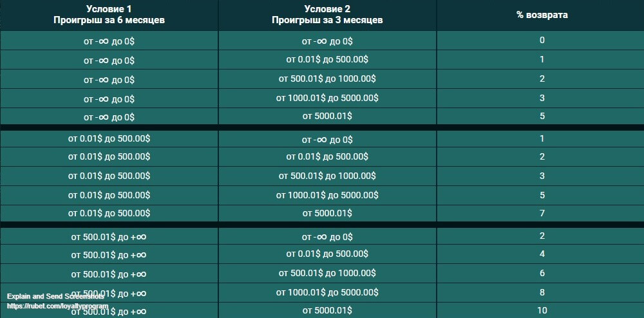
Task: Select the '% возврата' column header
Action: [x=542, y=15]
